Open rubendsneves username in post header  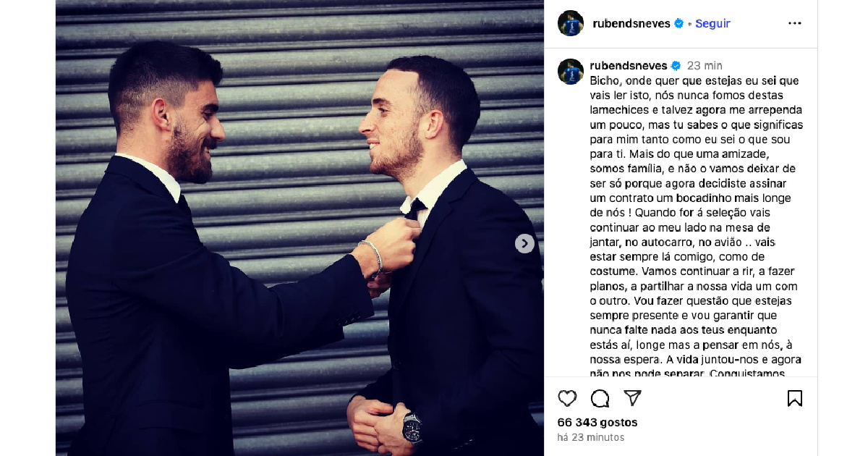631,23
